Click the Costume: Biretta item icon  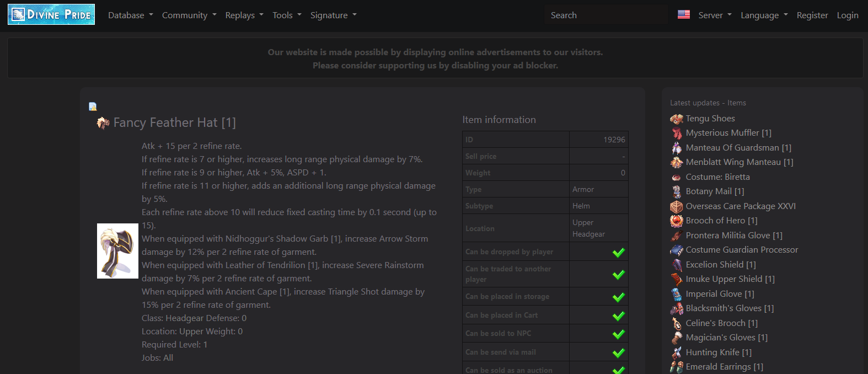677,177
